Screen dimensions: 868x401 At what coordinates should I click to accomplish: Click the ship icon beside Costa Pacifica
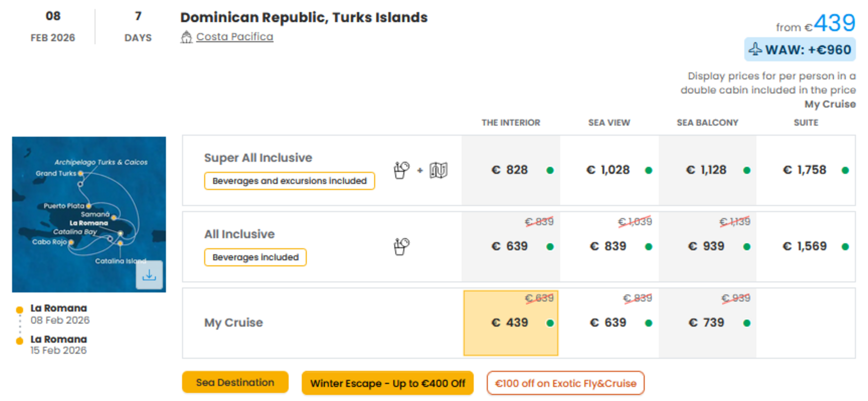[x=187, y=37]
